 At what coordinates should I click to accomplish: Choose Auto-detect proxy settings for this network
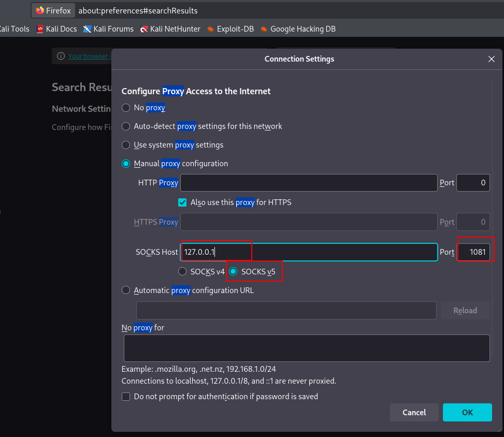tap(126, 126)
